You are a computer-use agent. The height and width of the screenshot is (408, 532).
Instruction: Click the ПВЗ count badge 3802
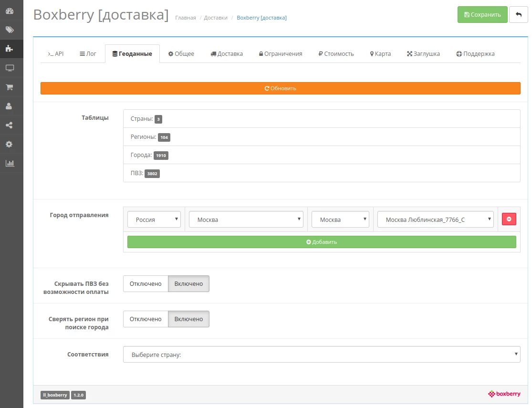click(x=152, y=173)
